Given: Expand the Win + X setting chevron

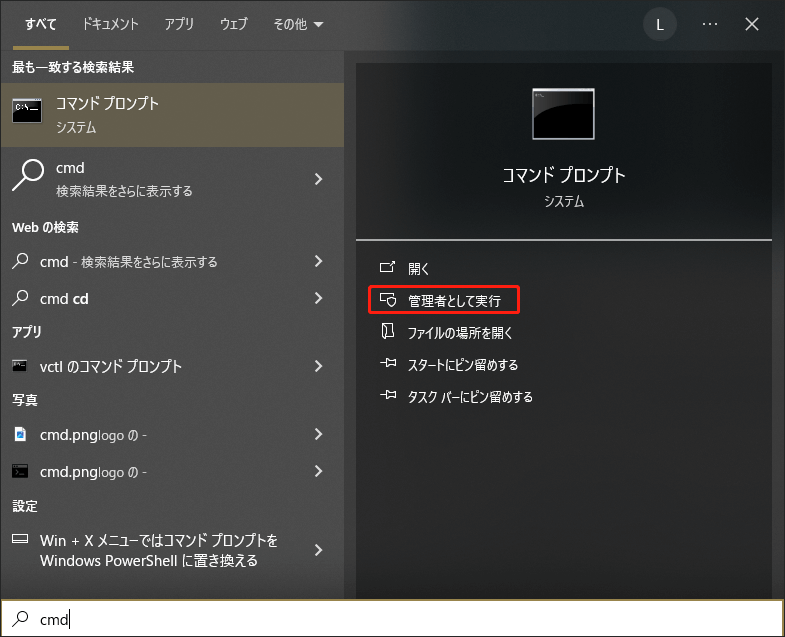Looking at the screenshot, I should [x=318, y=550].
